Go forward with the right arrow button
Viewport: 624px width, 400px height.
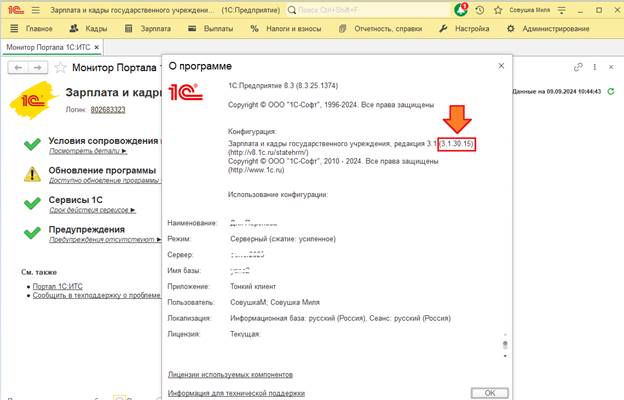(38, 68)
